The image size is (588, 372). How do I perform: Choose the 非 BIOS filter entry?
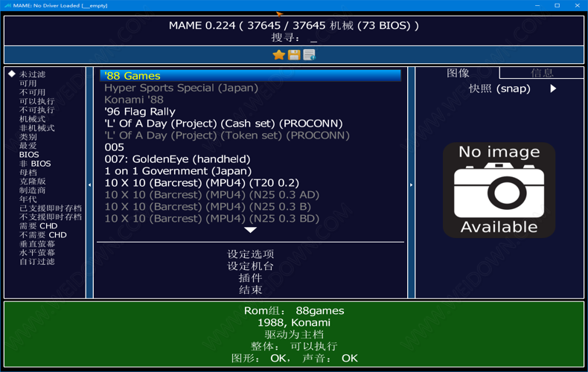(x=35, y=164)
